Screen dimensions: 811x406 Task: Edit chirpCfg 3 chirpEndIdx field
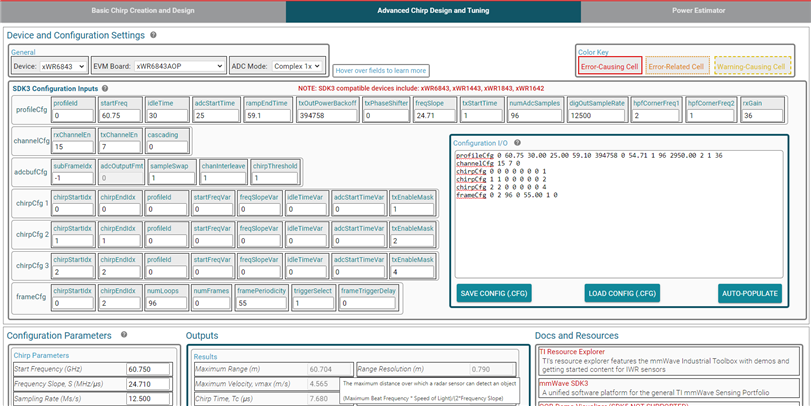click(x=119, y=272)
